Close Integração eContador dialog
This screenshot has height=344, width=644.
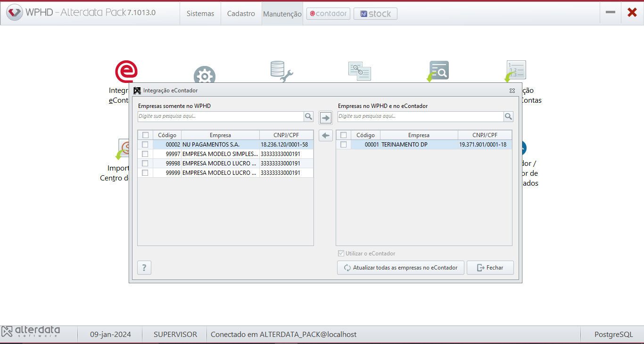coord(512,90)
